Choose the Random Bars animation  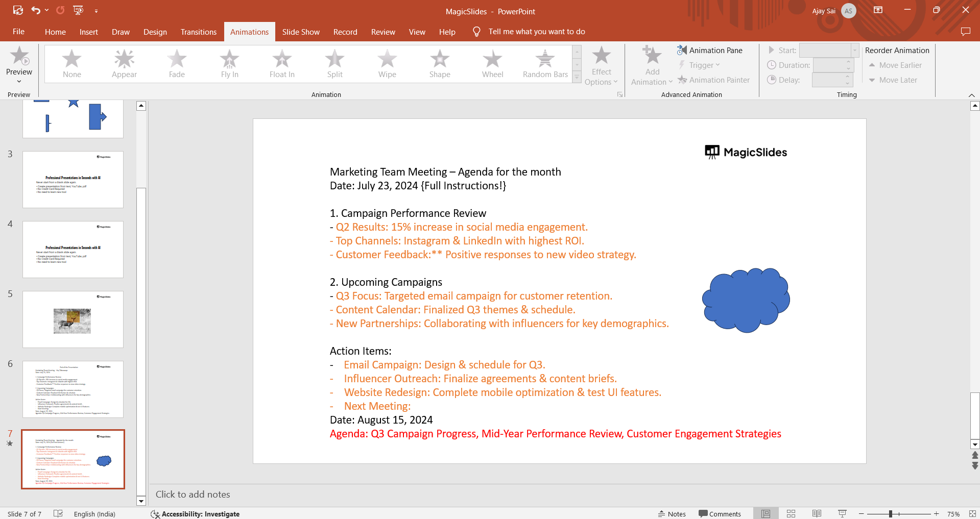545,64
